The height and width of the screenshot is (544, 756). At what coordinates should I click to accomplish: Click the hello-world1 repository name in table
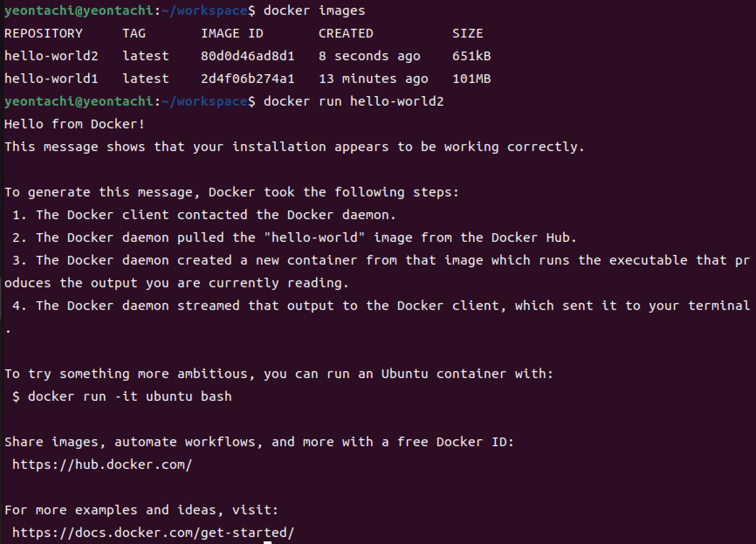51,79
